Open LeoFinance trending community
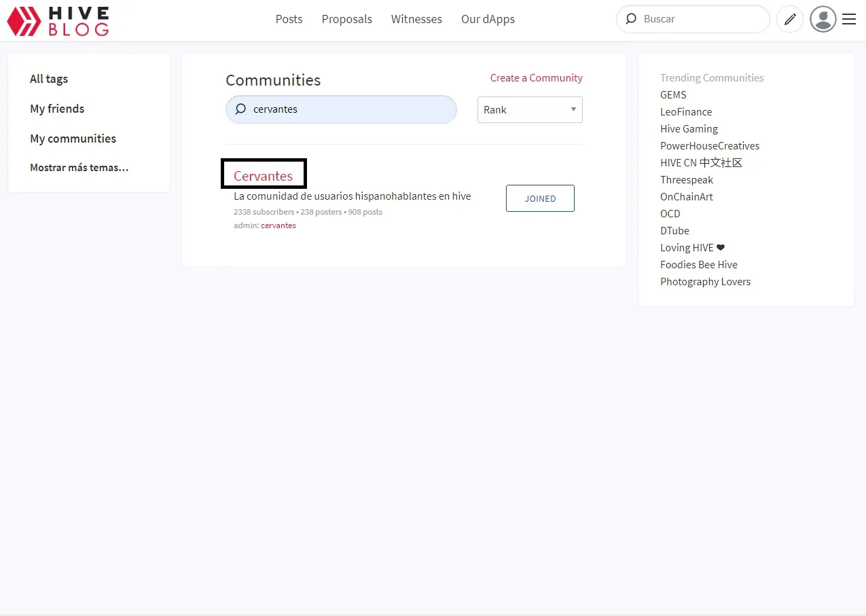Viewport: 866px width, 616px height. point(686,112)
